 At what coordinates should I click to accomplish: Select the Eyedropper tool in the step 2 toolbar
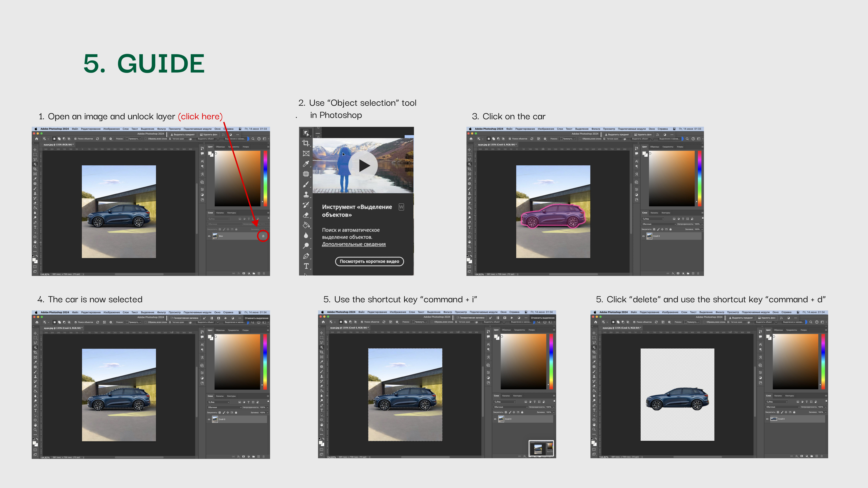point(306,164)
